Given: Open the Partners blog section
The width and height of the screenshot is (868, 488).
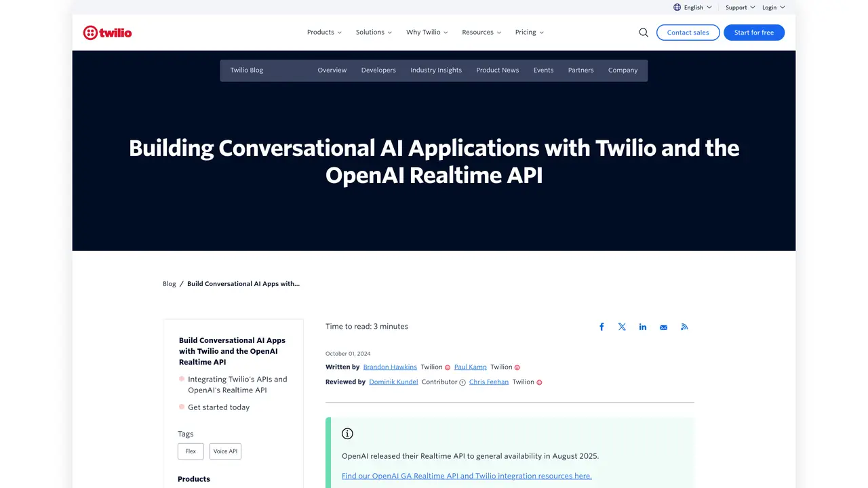Looking at the screenshot, I should pyautogui.click(x=581, y=70).
